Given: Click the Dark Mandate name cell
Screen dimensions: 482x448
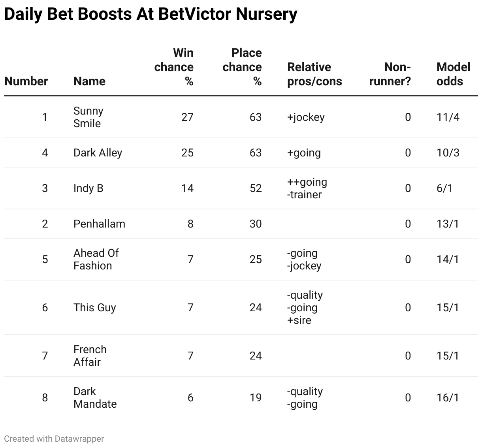Looking at the screenshot, I should [x=95, y=398].
